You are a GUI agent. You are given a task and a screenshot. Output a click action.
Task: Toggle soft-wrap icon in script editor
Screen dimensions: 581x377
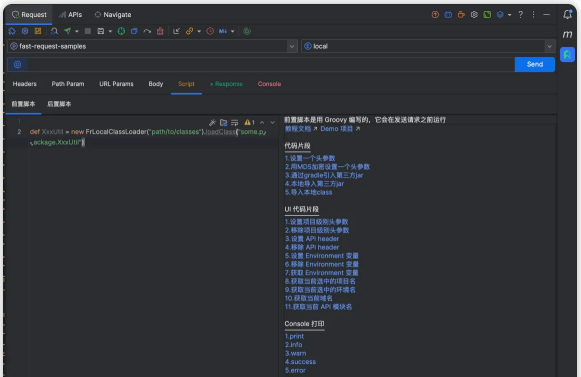(x=235, y=122)
